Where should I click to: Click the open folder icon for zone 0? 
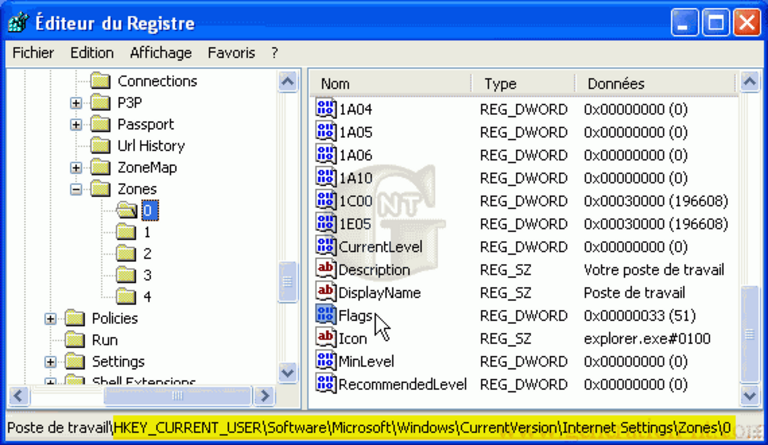click(127, 211)
